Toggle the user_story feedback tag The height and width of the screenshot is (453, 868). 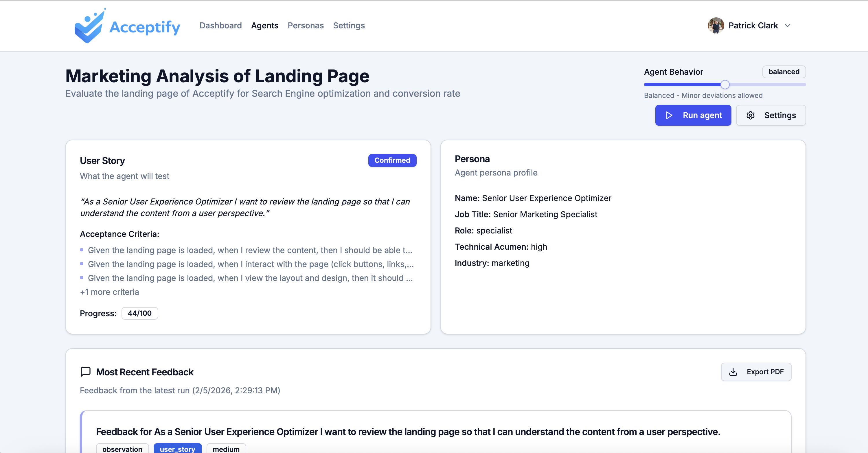(x=178, y=449)
